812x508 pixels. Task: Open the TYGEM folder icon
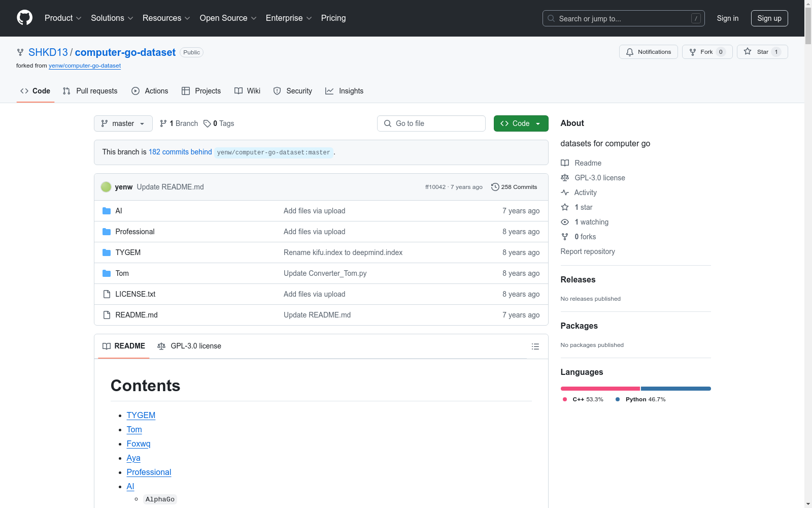[x=107, y=252]
